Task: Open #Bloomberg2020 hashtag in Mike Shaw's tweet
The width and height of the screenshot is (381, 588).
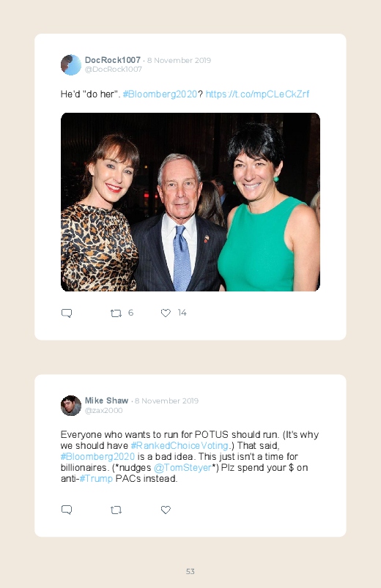Action: [x=97, y=456]
